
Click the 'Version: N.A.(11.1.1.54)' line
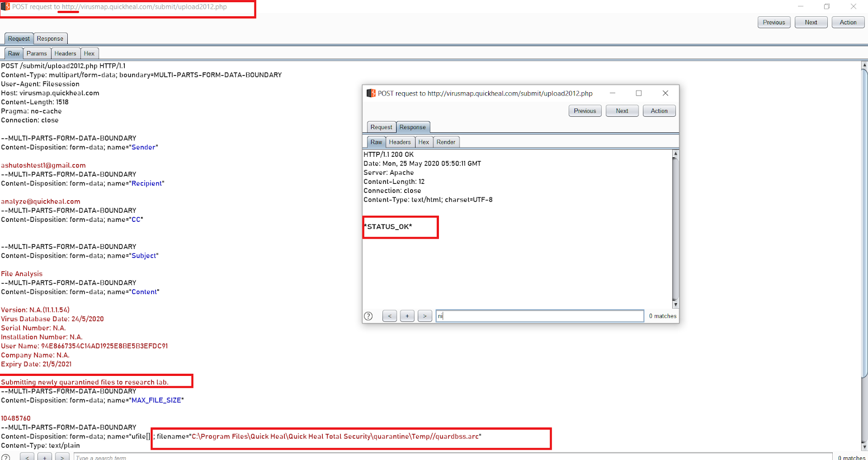pyautogui.click(x=35, y=310)
